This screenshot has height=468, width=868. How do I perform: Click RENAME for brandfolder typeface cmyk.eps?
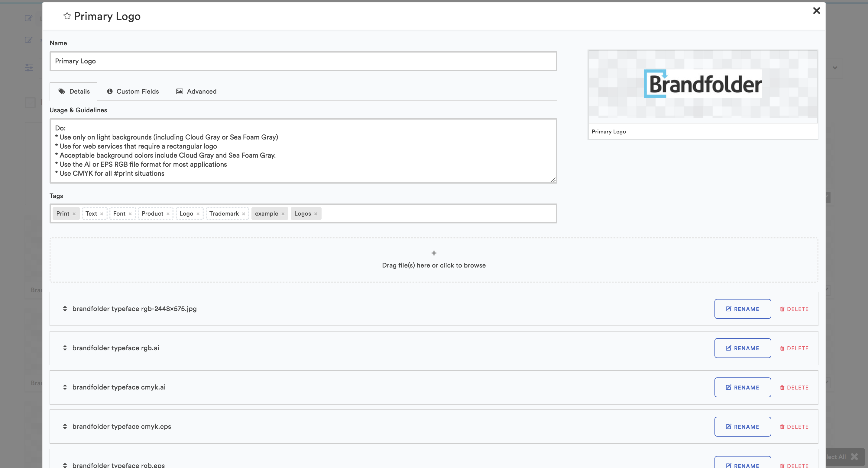[743, 427]
